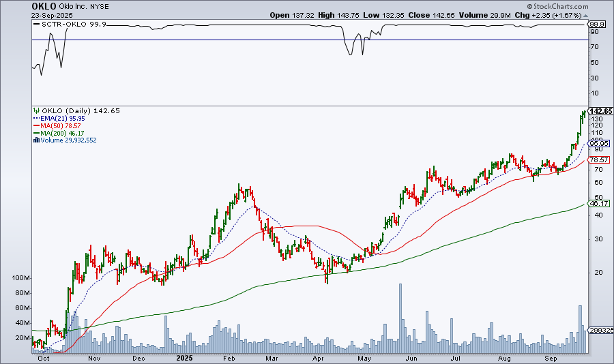Viewport: 614px width, 364px height.
Task: Click the 142.65 current price tag on axis
Action: [599, 111]
